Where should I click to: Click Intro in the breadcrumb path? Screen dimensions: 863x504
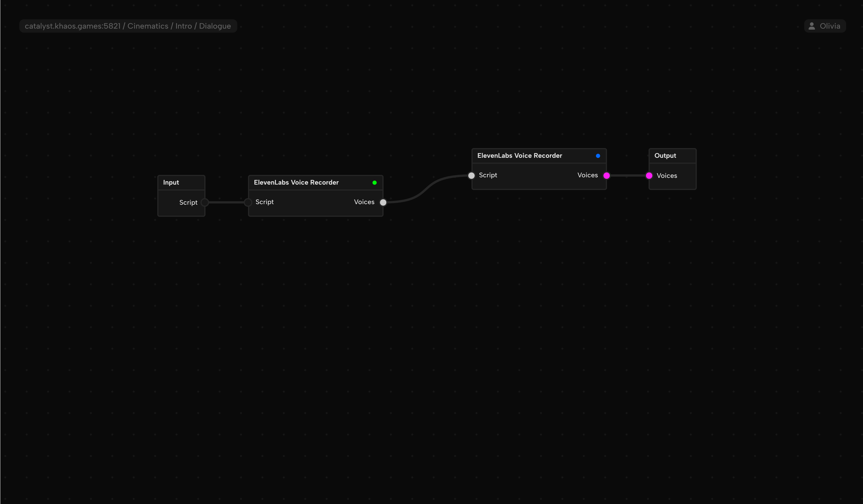[x=184, y=26]
